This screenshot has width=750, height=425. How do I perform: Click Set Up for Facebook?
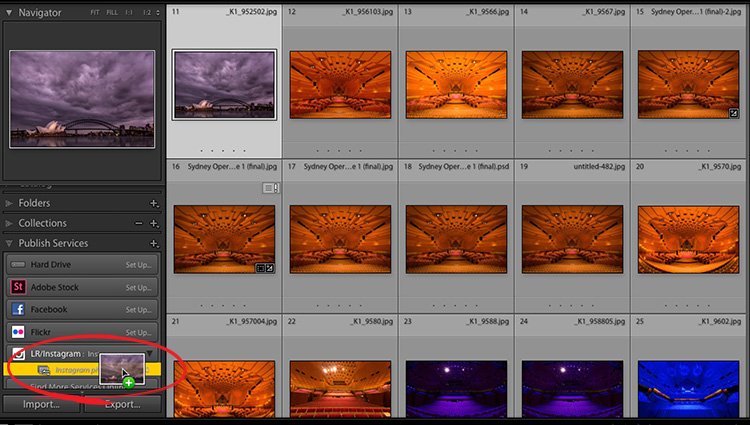click(138, 310)
